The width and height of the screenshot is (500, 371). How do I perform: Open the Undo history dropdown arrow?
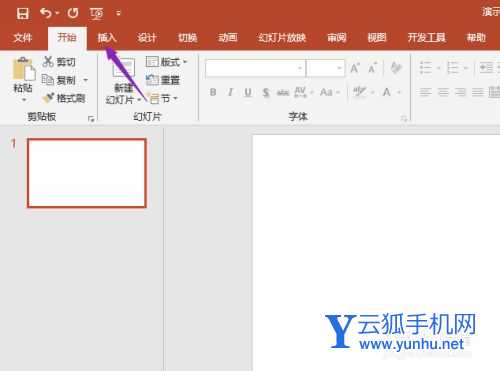pyautogui.click(x=57, y=13)
